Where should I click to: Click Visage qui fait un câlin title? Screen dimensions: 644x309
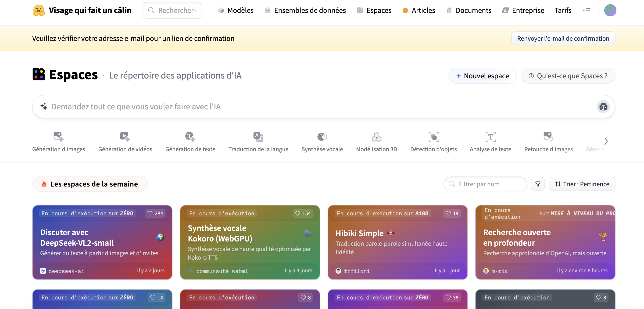[90, 10]
